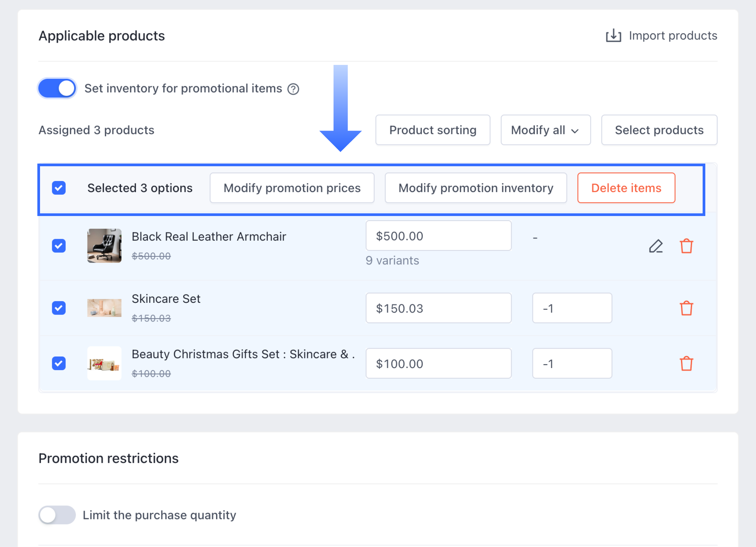Open Product sorting
This screenshot has width=756, height=547.
click(433, 130)
